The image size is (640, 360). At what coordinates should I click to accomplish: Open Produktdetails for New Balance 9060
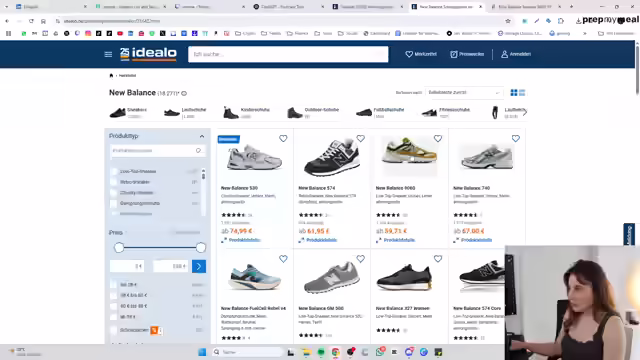click(399, 240)
